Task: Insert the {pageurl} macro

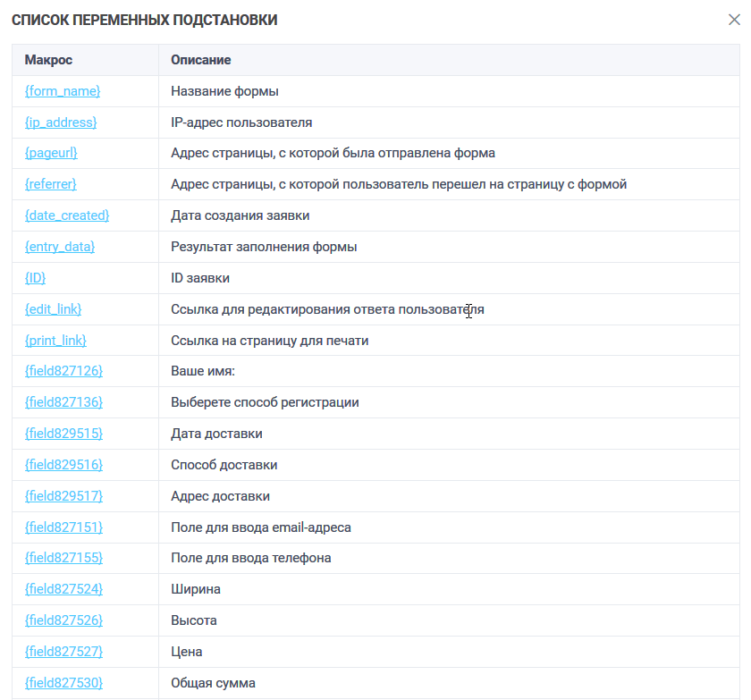Action: point(51,153)
